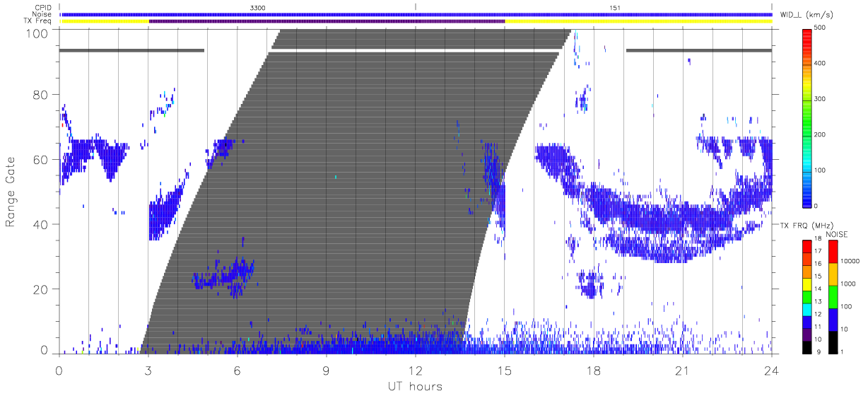Click the 100 label on Range Gate axis
The image size is (868, 401).
[x=37, y=33]
